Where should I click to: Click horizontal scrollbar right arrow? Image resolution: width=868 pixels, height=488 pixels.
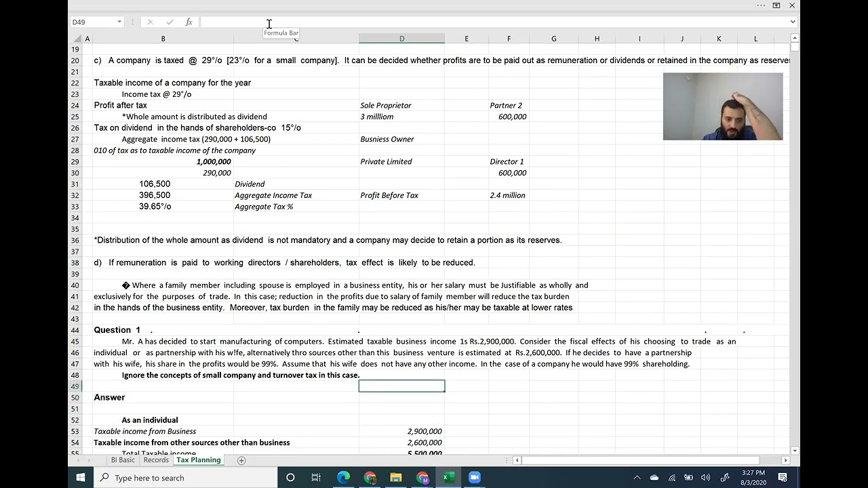pyautogui.click(x=785, y=460)
